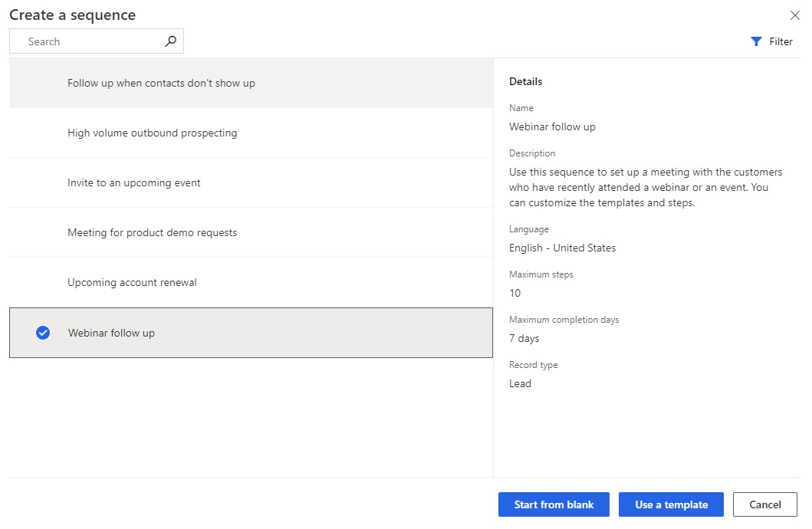This screenshot has height=529, width=812.
Task: Open the Filter options label
Action: point(781,42)
